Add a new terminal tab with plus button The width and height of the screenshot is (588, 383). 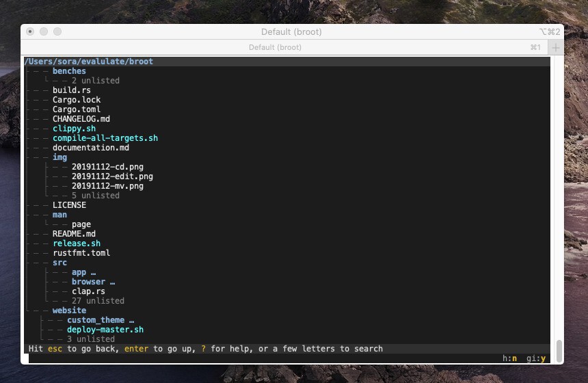[x=556, y=48]
